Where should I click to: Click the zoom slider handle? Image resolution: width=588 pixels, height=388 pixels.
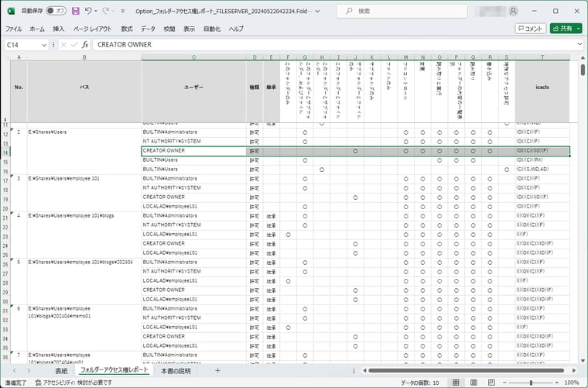coord(531,383)
